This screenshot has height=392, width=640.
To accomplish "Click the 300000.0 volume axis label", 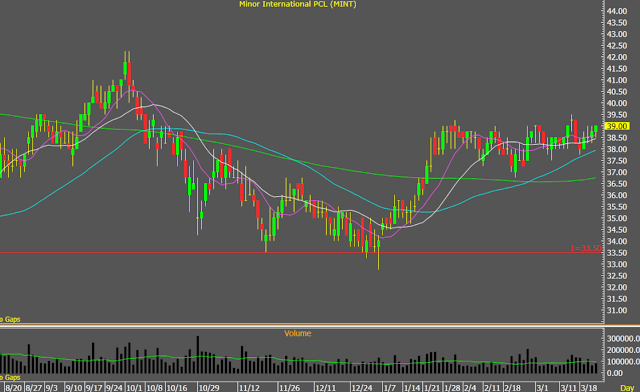I will tap(623, 339).
